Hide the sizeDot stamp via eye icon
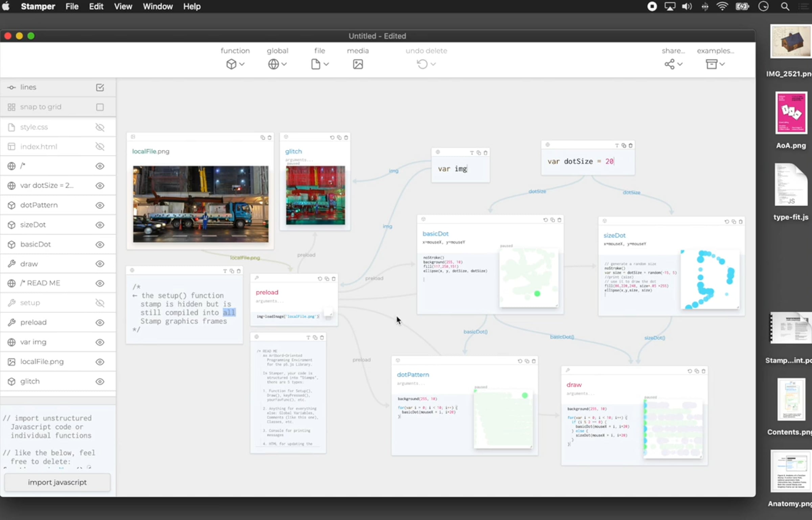The height and width of the screenshot is (520, 812). [100, 225]
